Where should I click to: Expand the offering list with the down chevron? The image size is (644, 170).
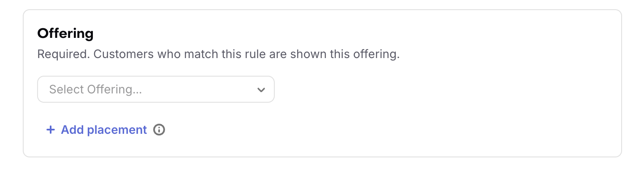click(x=261, y=90)
